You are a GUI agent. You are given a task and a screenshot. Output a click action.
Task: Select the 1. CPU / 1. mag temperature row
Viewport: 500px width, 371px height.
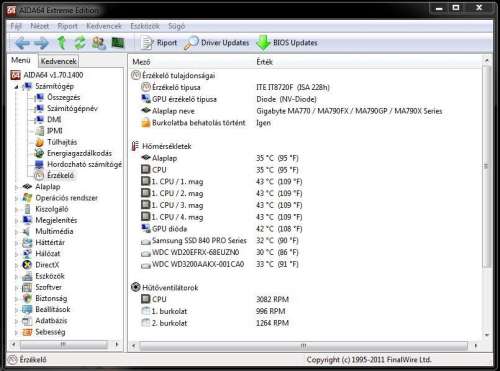coord(222,182)
